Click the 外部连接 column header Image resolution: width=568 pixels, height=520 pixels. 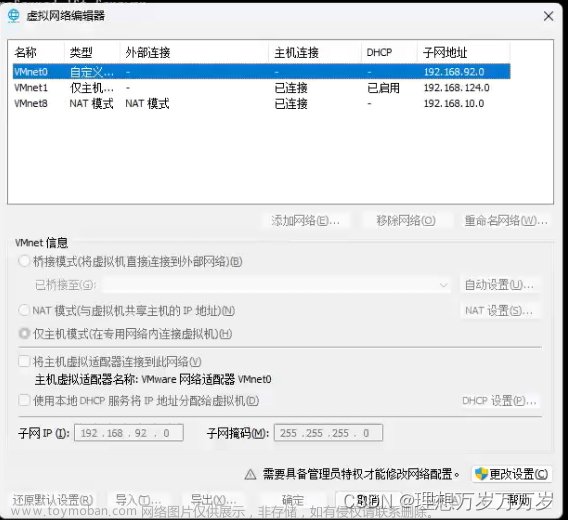(x=194, y=53)
